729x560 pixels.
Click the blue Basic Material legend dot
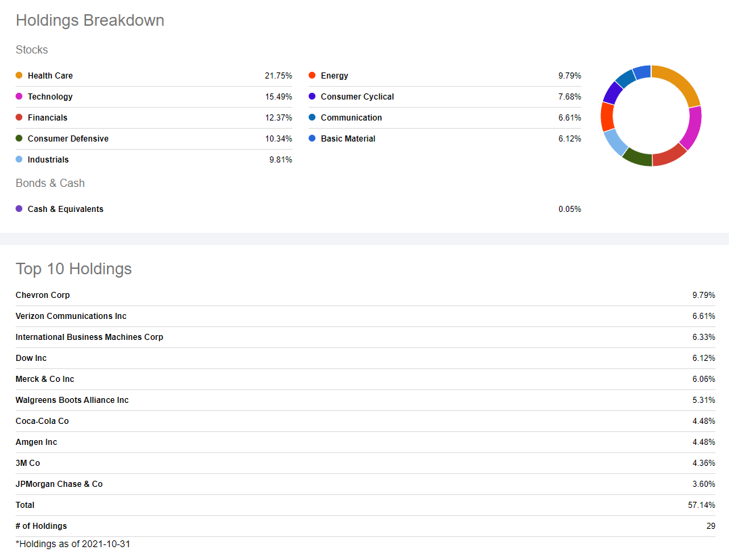click(312, 138)
